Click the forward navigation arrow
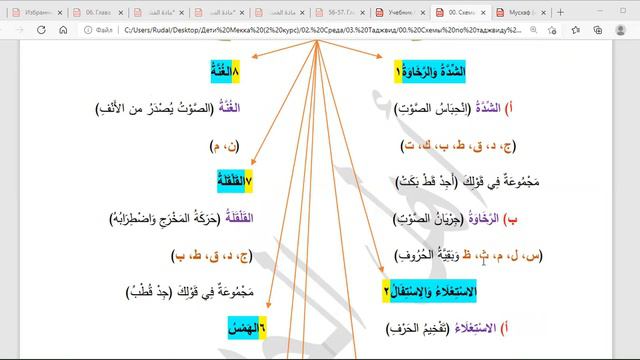Screen dimensions: 640x360 [x=19, y=30]
